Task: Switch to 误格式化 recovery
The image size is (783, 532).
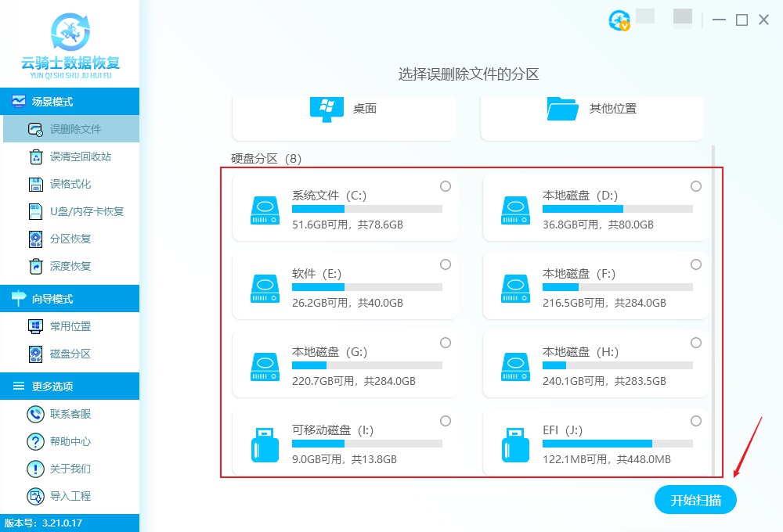Action: click(x=71, y=184)
